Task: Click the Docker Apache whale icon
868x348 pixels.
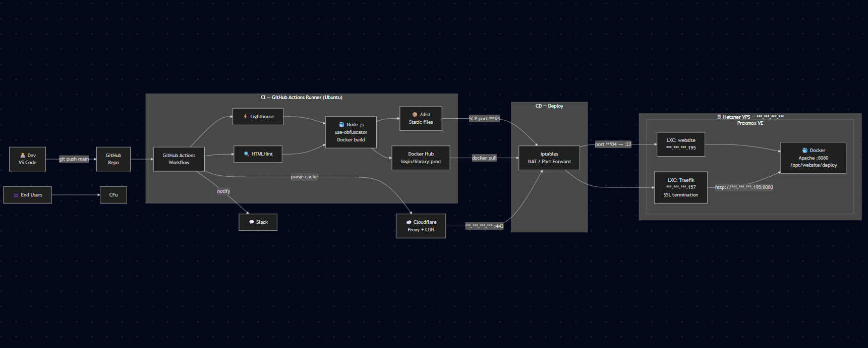Action: pyautogui.click(x=805, y=151)
